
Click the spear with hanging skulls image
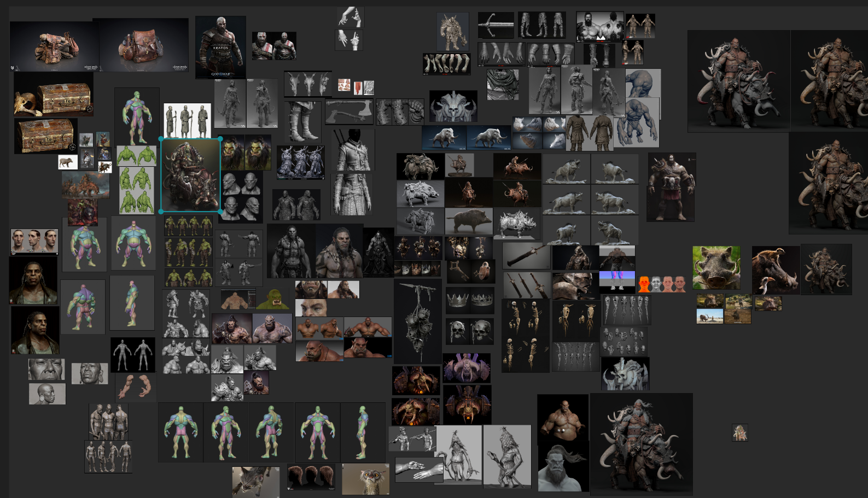(x=418, y=321)
